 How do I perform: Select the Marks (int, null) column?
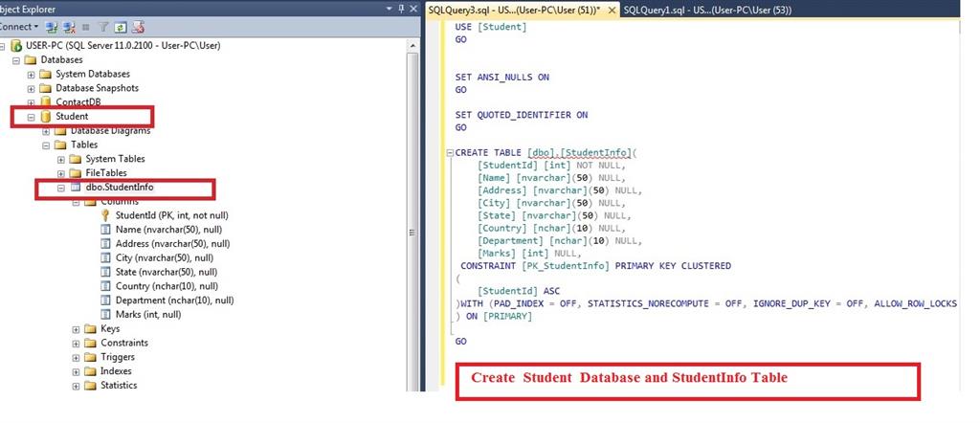148,314
